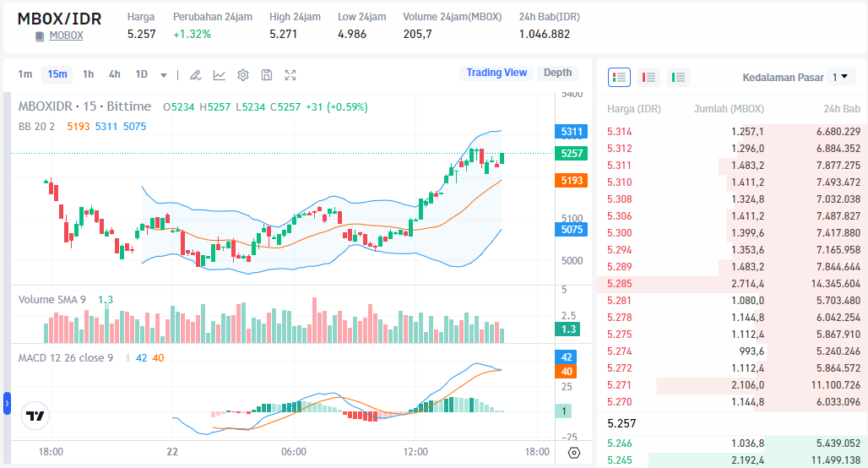Click the BB 20 2 indicator legend
The image size is (868, 468).
tap(36, 126)
